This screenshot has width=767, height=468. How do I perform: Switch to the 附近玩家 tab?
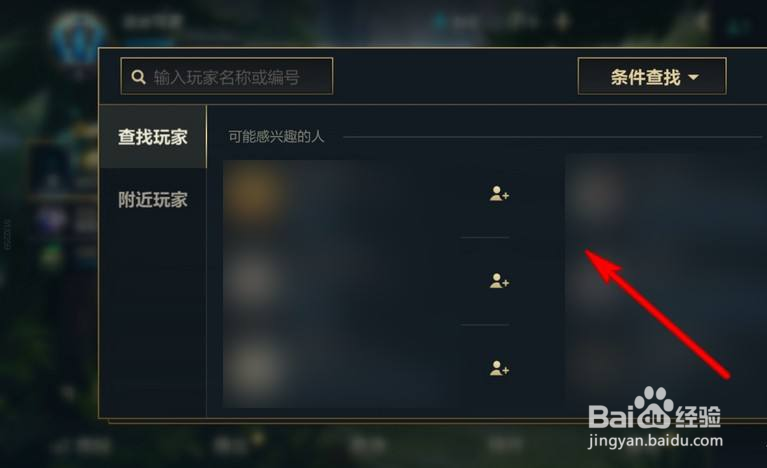153,200
